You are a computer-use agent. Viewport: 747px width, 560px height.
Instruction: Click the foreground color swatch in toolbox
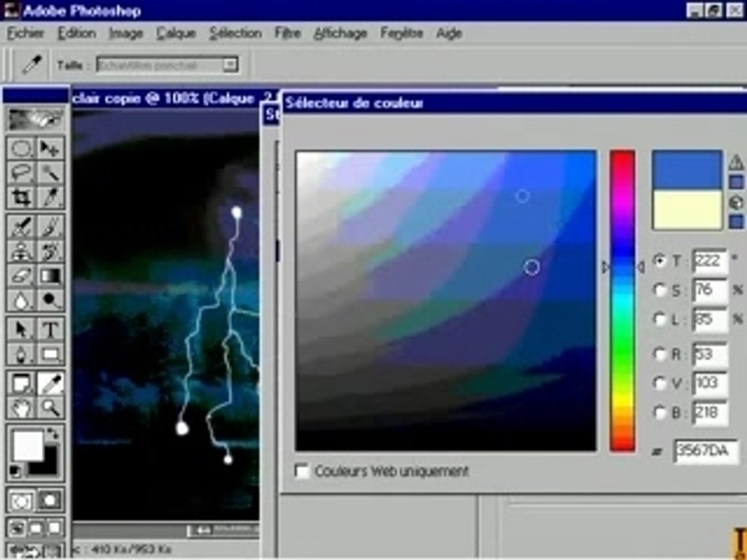(x=28, y=445)
